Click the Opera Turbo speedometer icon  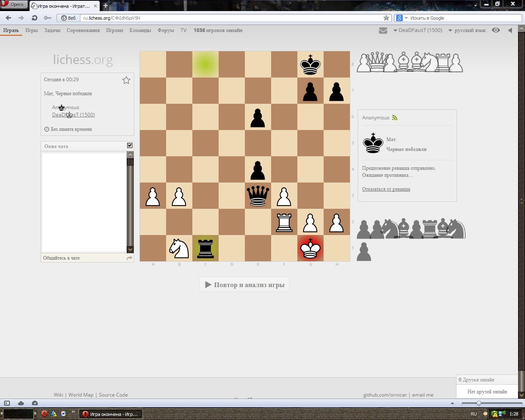pos(35,403)
